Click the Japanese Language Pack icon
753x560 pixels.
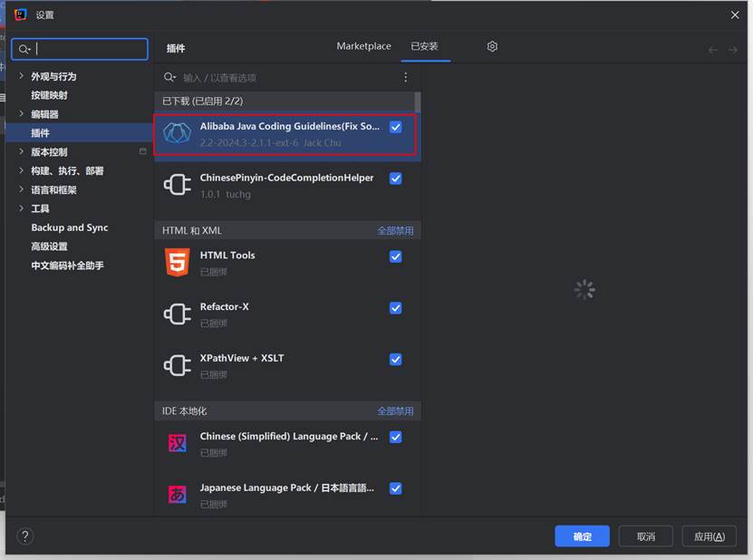point(177,494)
